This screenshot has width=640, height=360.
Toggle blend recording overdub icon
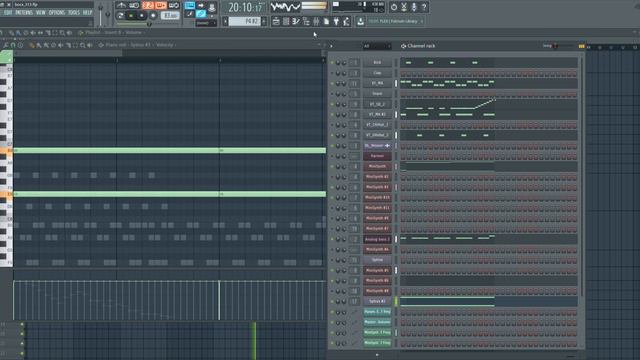[161, 5]
